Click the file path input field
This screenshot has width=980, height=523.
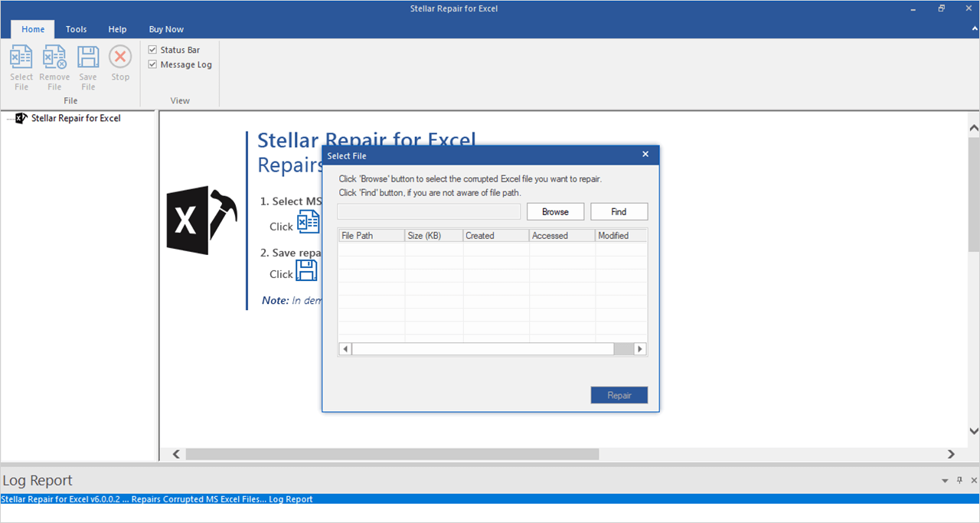[x=429, y=211]
